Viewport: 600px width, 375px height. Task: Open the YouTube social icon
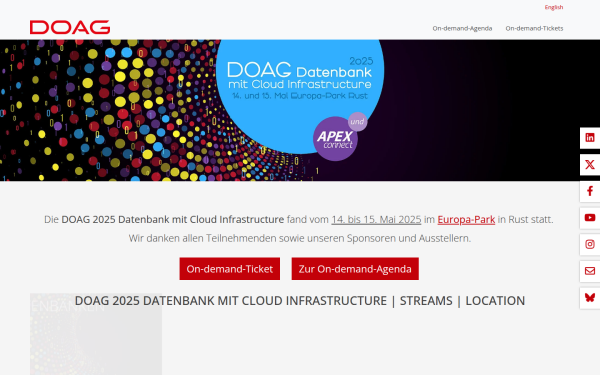click(x=590, y=218)
